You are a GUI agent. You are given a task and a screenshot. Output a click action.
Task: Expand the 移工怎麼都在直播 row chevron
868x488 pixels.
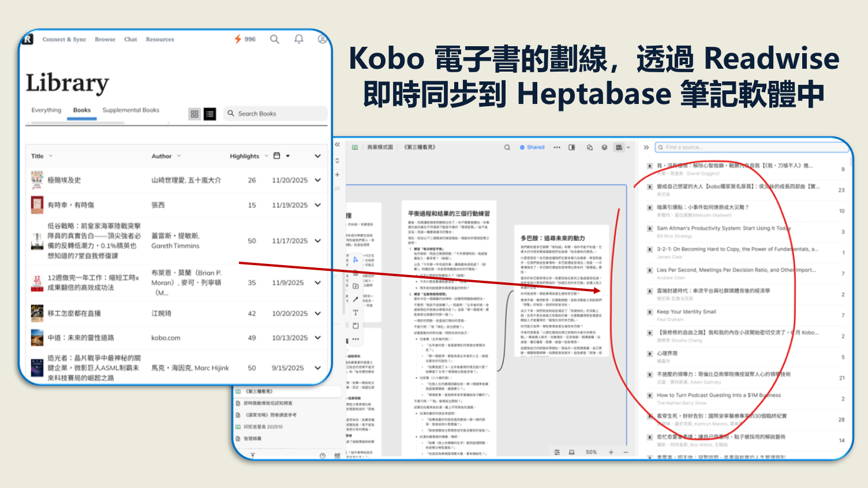(x=317, y=313)
